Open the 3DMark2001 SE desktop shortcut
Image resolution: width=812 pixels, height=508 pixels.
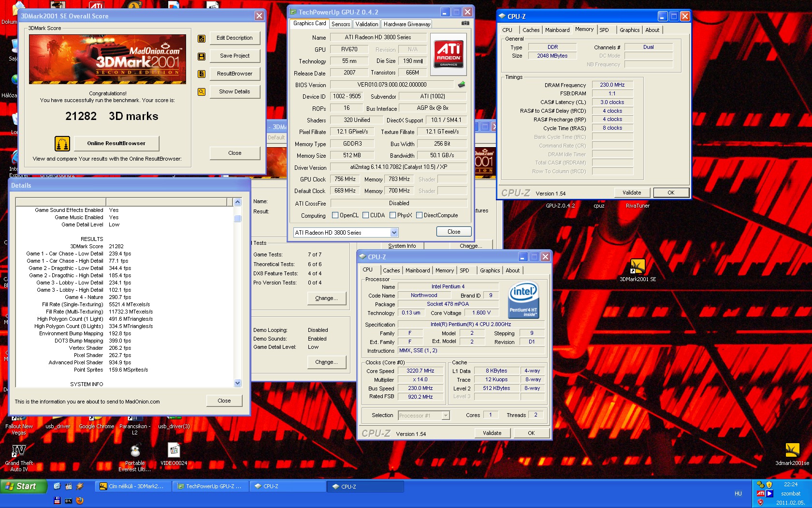point(638,270)
